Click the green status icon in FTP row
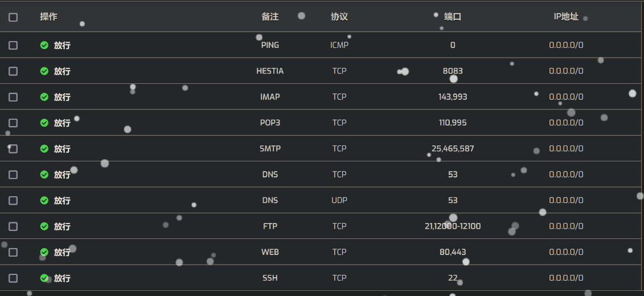Screen dimensions: 644x296 click(44, 226)
